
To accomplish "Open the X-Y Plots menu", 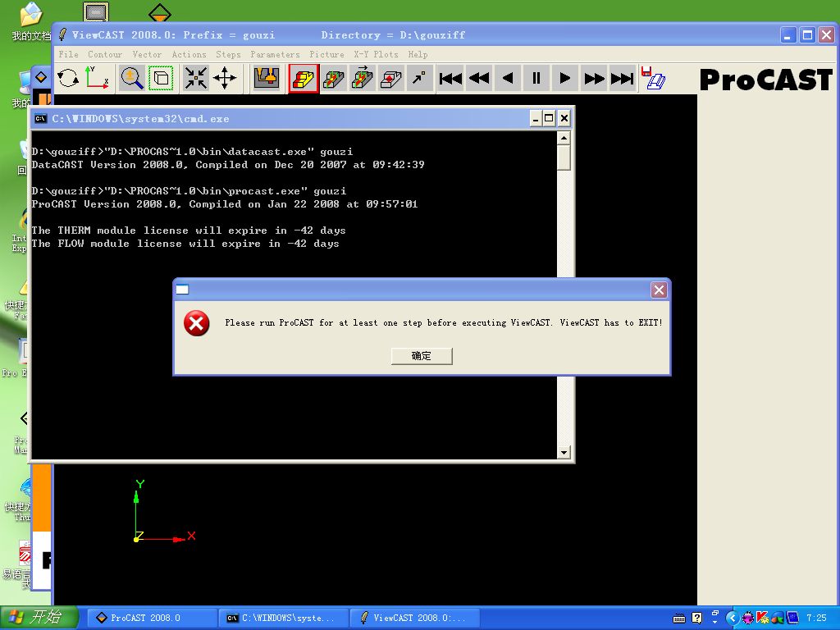I will pyautogui.click(x=376, y=54).
